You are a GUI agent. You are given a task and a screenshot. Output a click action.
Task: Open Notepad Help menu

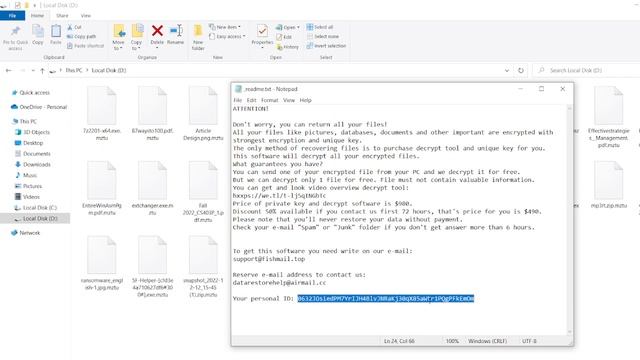click(x=305, y=100)
